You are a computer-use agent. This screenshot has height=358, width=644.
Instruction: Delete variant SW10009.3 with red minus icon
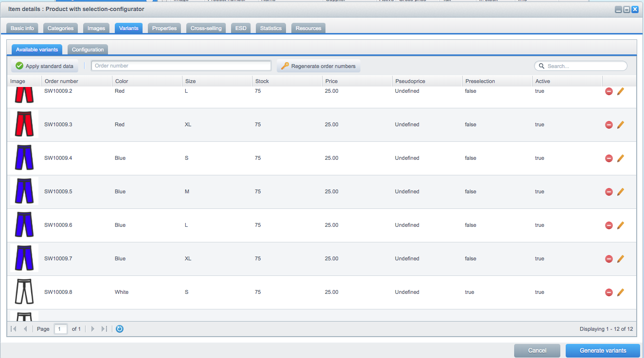click(x=608, y=125)
